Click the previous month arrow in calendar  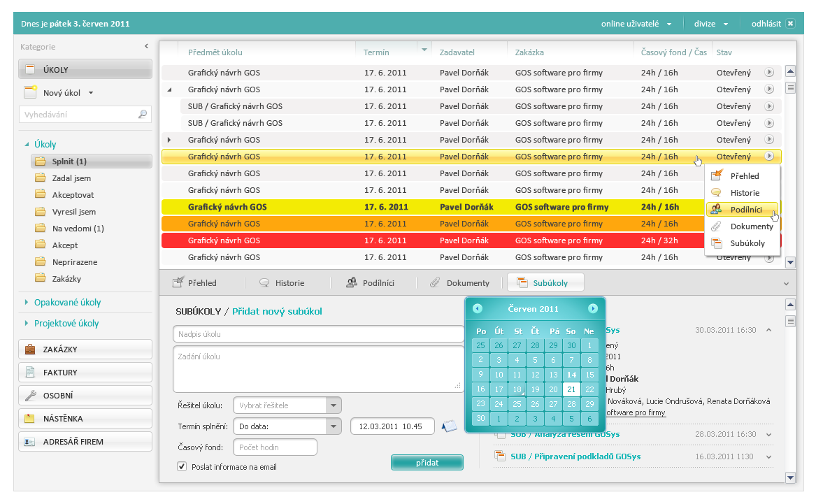[x=478, y=308]
